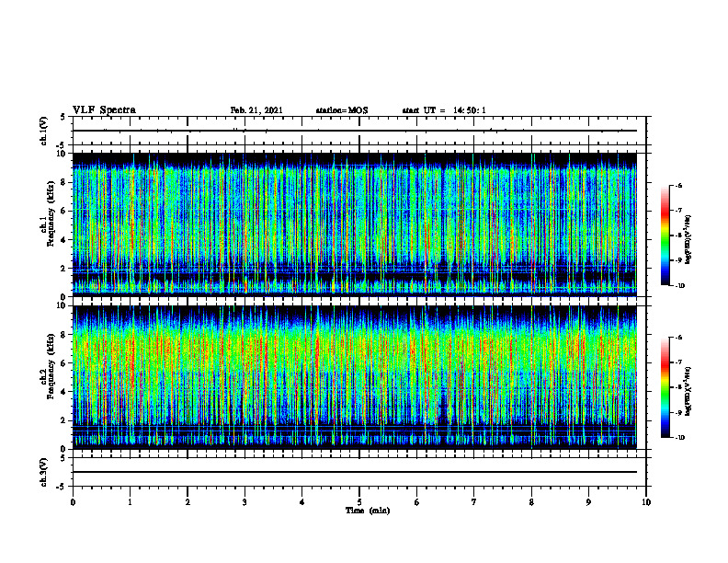Screen dimensions: 728x563
Task: Click the "VLF Spectra" plot title
Action: pyautogui.click(x=104, y=110)
